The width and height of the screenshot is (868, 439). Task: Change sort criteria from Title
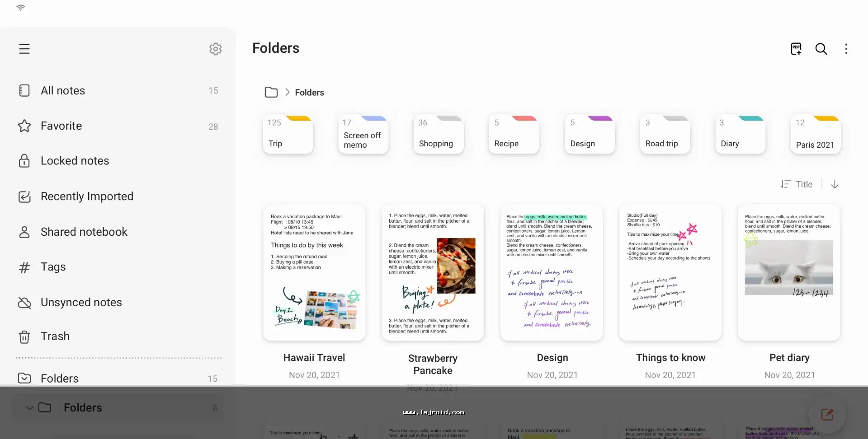point(797,184)
